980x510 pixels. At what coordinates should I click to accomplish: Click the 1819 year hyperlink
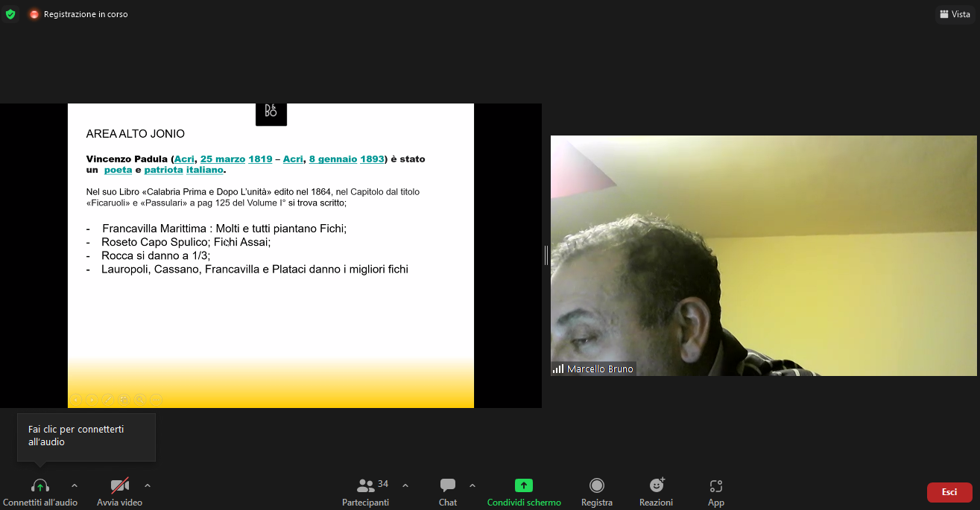coord(260,159)
